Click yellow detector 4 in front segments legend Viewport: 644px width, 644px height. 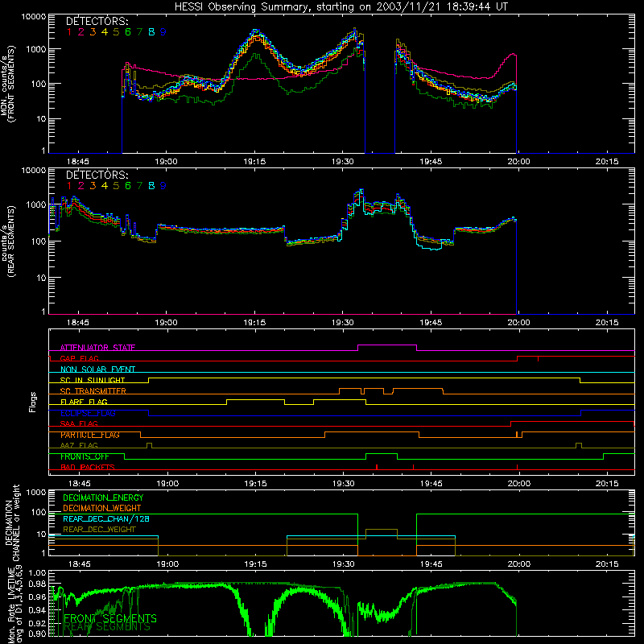click(105, 32)
